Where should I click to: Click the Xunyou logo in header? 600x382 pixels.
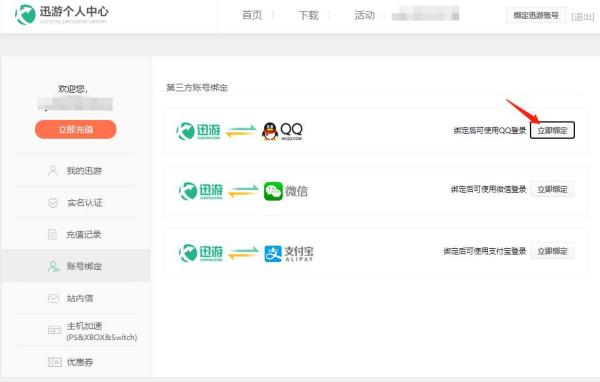[x=25, y=15]
